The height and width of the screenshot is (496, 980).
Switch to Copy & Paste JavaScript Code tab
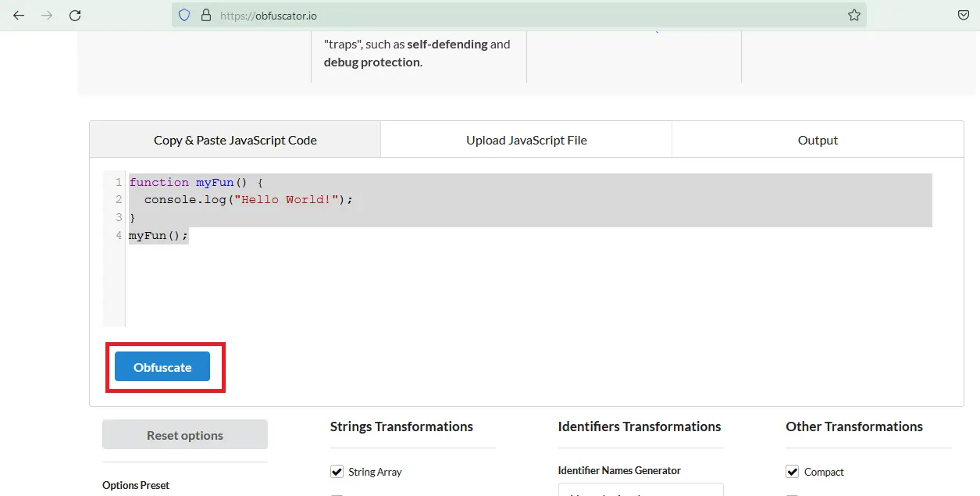click(235, 140)
